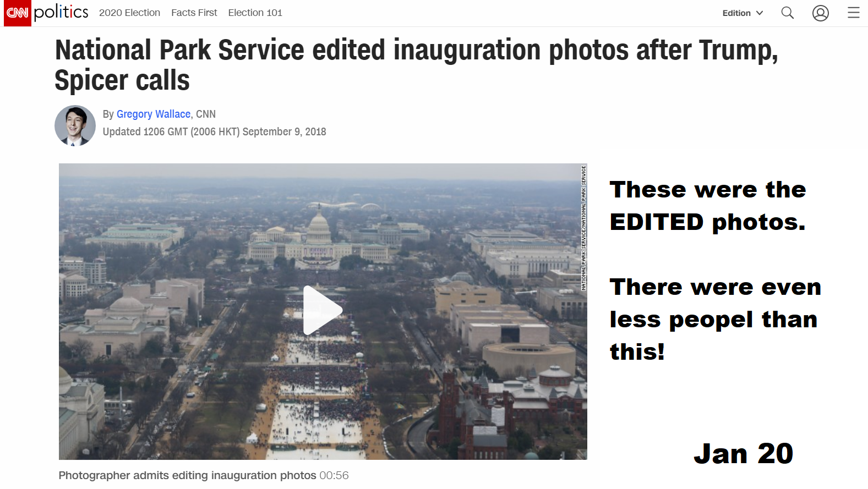Click the Edition chevron arrow
868x489 pixels.
760,13
